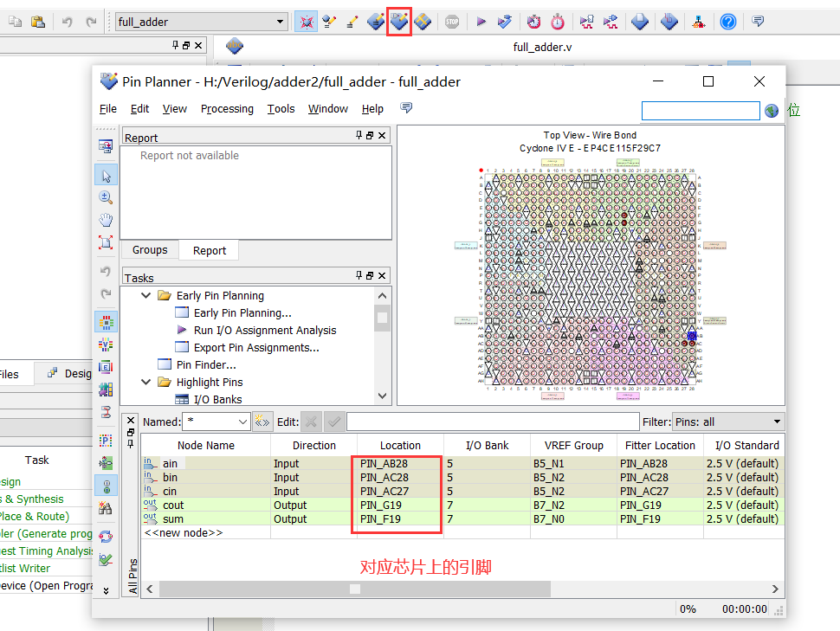The height and width of the screenshot is (631, 840).
Task: Open the File menu in Pin Planner
Action: click(107, 109)
